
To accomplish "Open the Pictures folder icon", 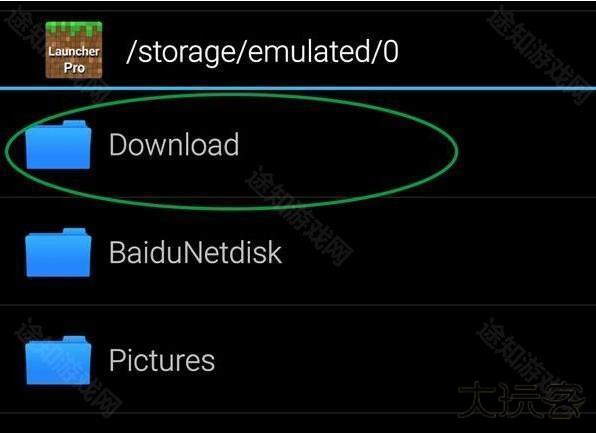I will (x=58, y=360).
